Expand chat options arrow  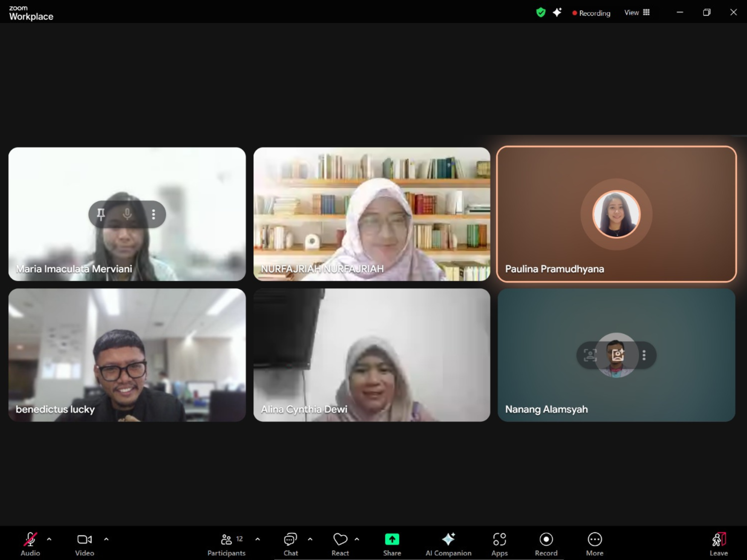(x=310, y=539)
